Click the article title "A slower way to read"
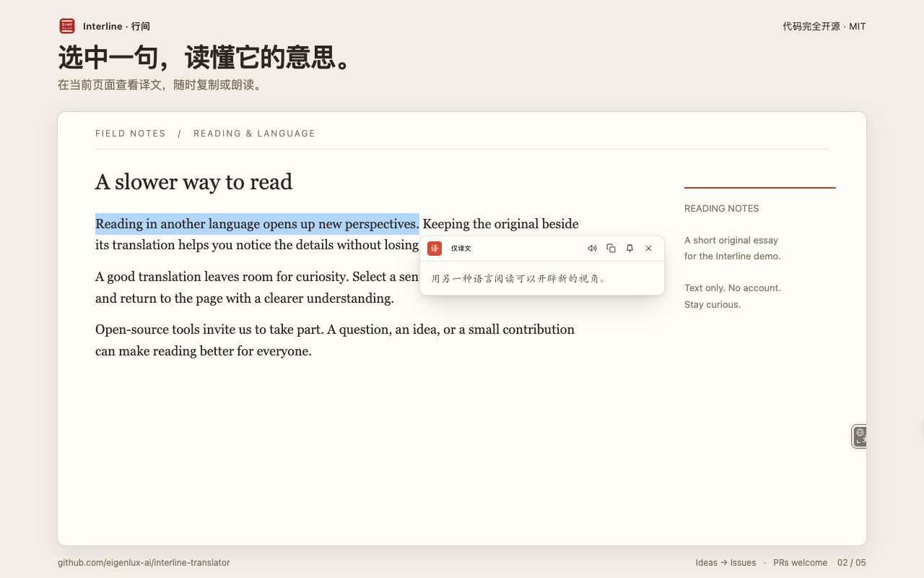This screenshot has height=578, width=924. 193,182
